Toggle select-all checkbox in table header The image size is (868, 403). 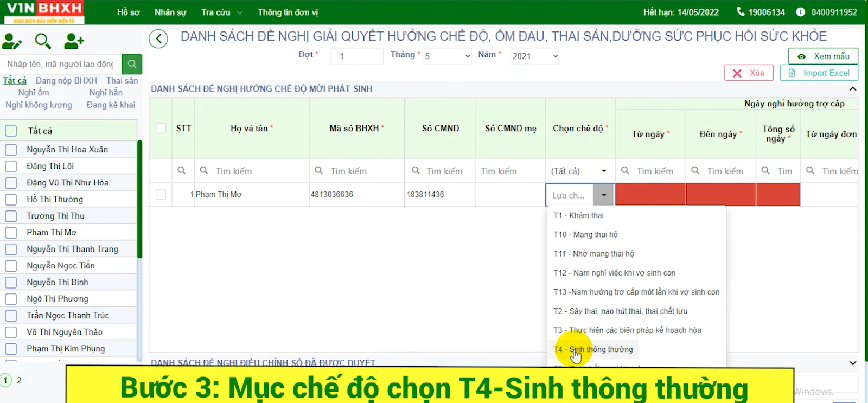click(x=161, y=128)
